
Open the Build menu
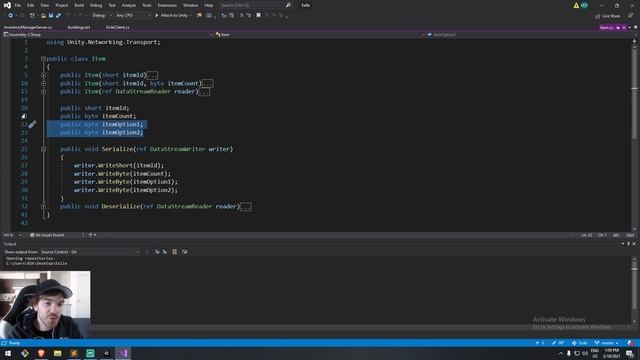(79, 5)
